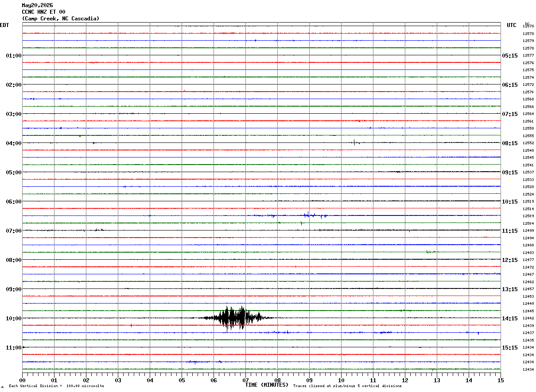Click the EDT timezone label
This screenshot has height=392, width=536.
[4, 25]
